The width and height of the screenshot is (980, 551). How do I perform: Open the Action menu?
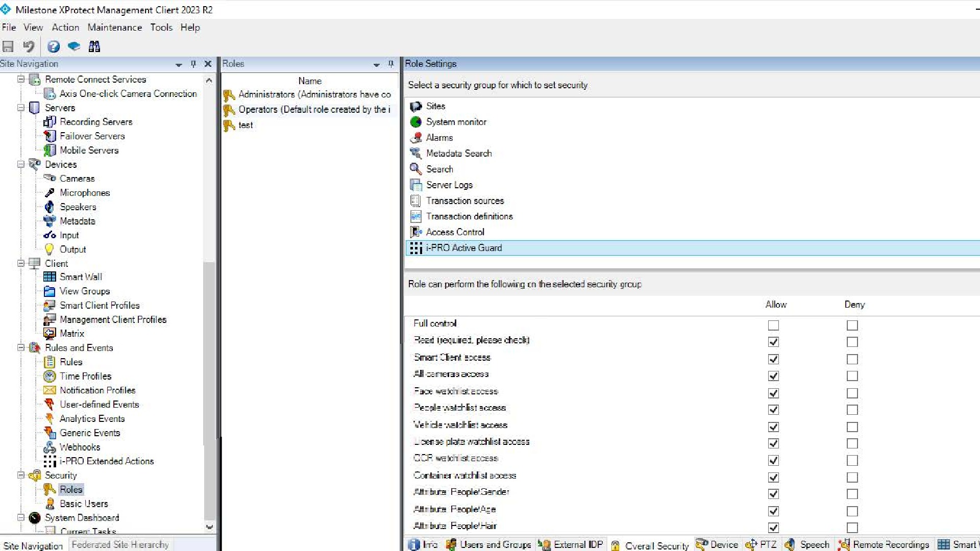[x=65, y=27]
